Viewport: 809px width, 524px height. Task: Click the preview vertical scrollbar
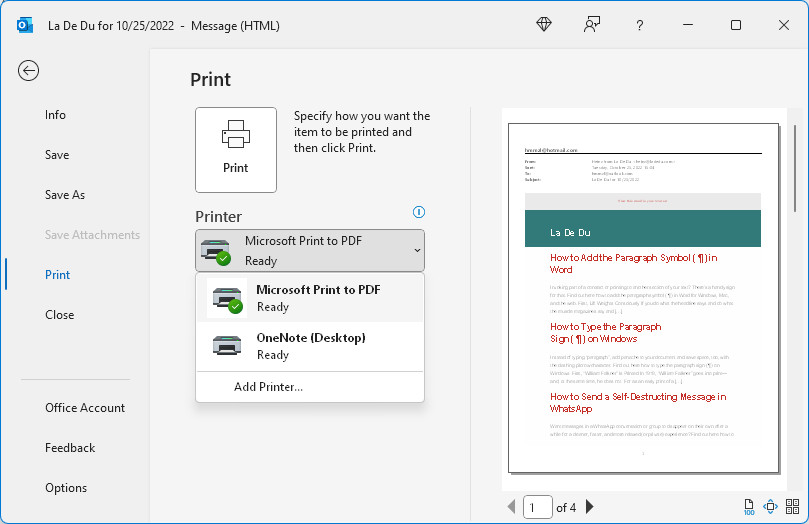795,168
